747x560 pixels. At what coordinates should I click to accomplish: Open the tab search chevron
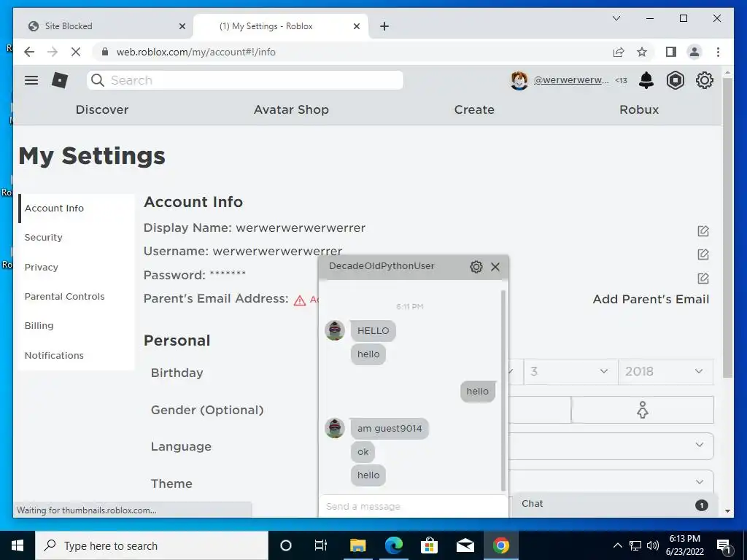[616, 18]
